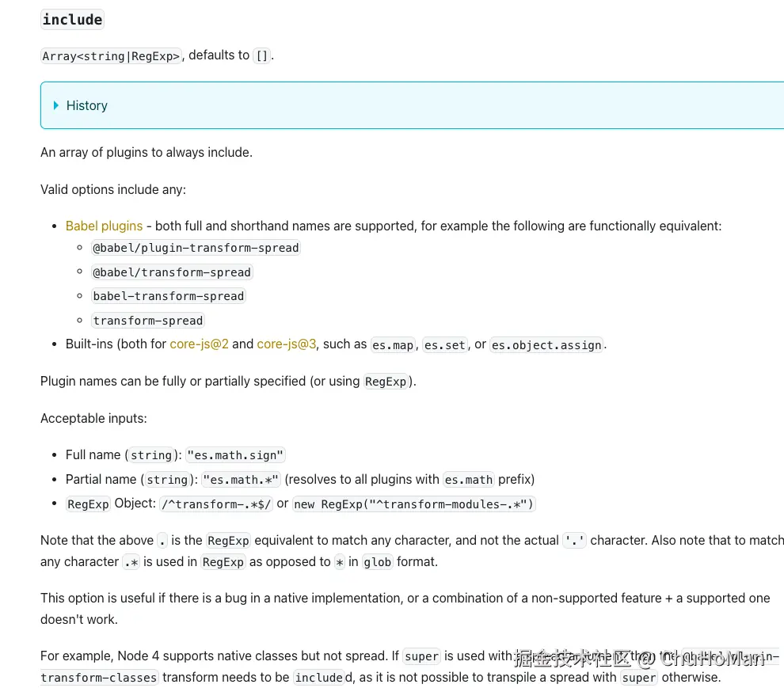Image resolution: width=784 pixels, height=688 pixels.
Task: Open the Babel plugins link
Action: pos(104,226)
